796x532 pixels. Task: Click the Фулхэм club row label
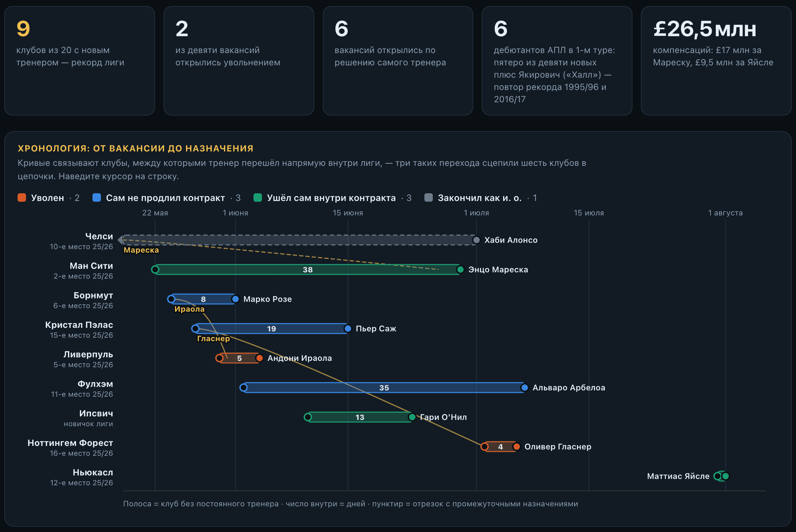(95, 384)
